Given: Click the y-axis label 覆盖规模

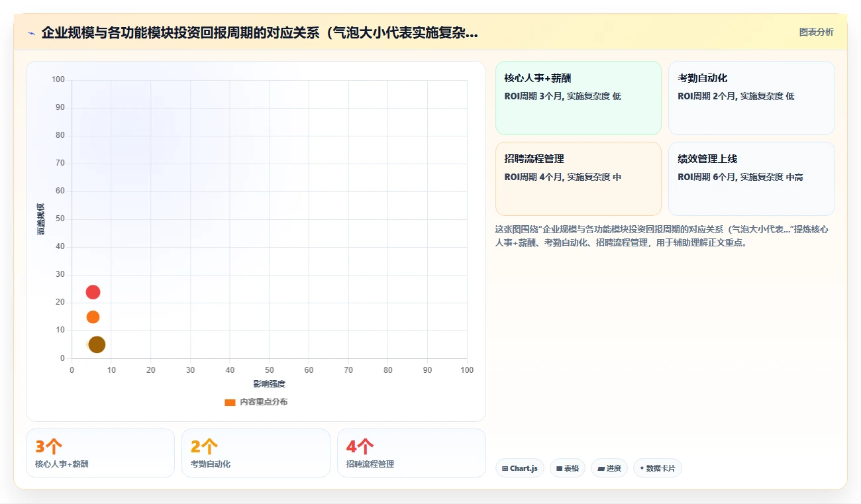Looking at the screenshot, I should pos(41,219).
